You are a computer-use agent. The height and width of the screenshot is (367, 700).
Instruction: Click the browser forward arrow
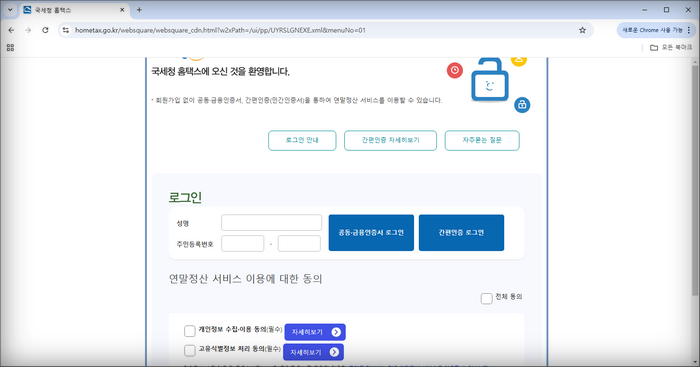28,30
